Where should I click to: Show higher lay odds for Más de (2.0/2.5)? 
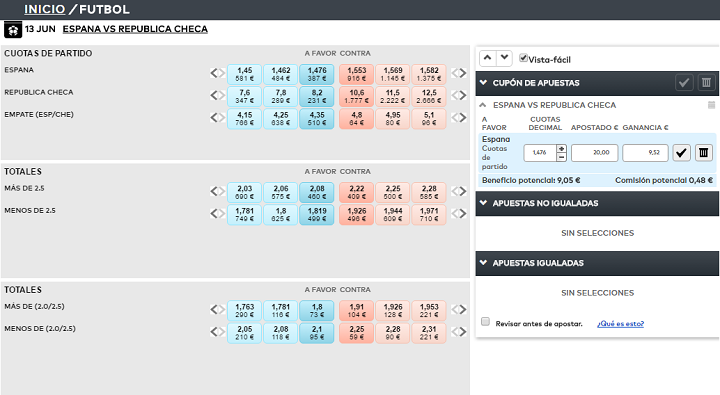pyautogui.click(x=463, y=310)
